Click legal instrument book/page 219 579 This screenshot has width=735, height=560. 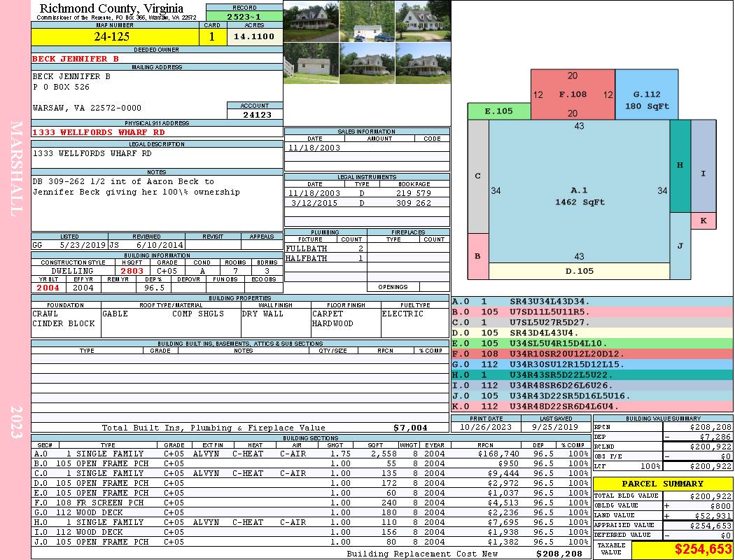point(414,193)
